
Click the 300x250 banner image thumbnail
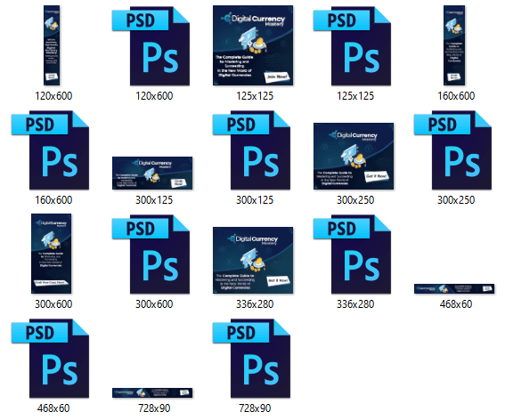point(354,156)
